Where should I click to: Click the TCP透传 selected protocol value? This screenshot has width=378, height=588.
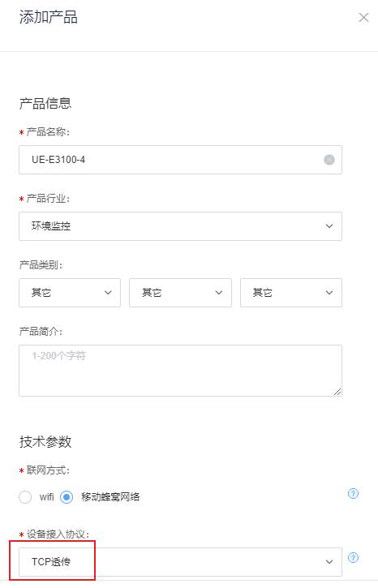point(51,562)
